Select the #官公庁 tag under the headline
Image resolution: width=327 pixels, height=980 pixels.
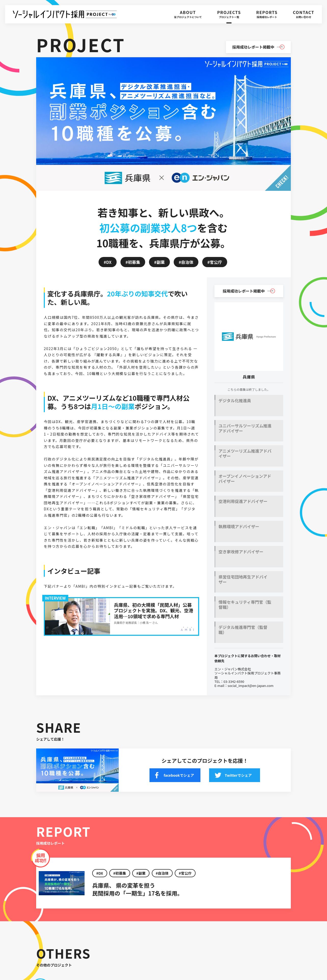(214, 262)
